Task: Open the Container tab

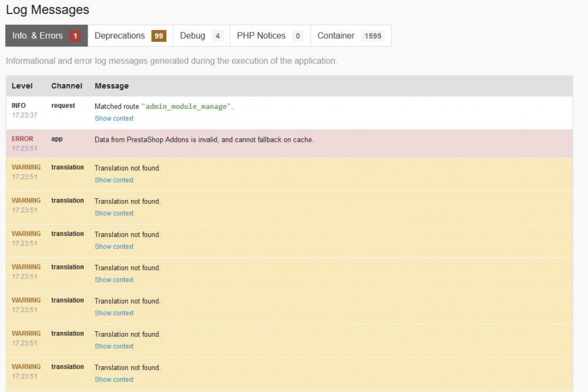Action: 336,35
